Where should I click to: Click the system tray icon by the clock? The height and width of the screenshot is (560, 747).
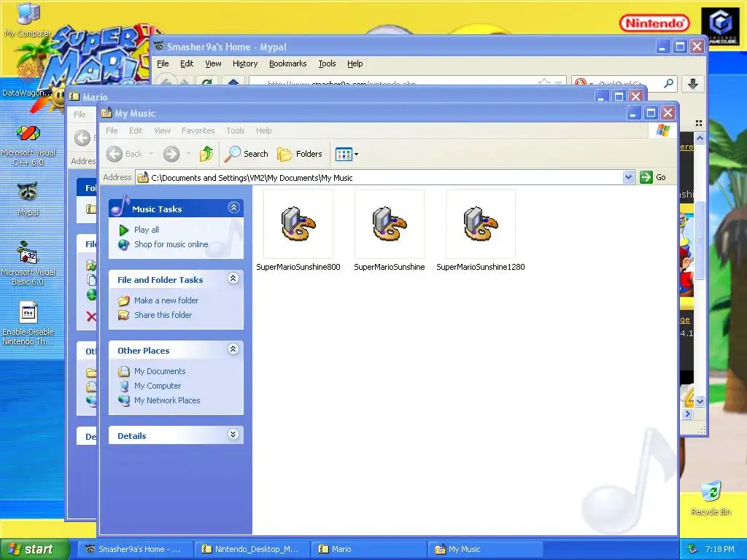[692, 549]
